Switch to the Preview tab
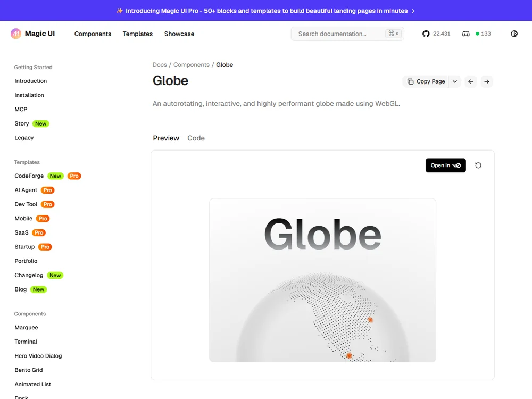The width and height of the screenshot is (532, 399). tap(166, 138)
